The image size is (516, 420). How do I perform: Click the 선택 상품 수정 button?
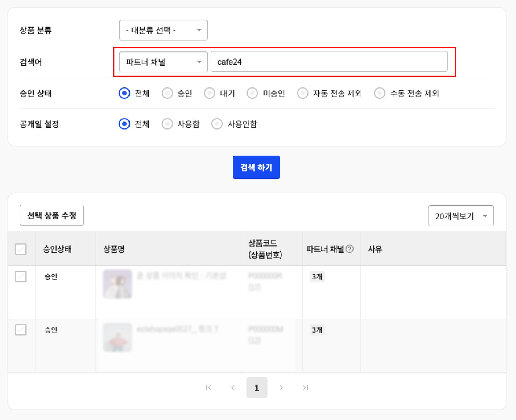[x=52, y=215]
